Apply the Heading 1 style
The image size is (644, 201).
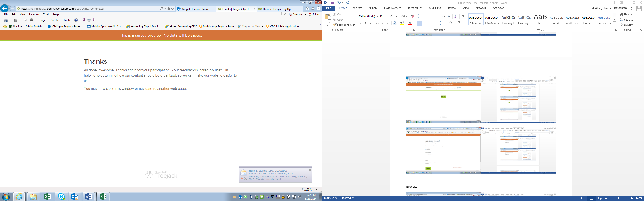point(508,19)
